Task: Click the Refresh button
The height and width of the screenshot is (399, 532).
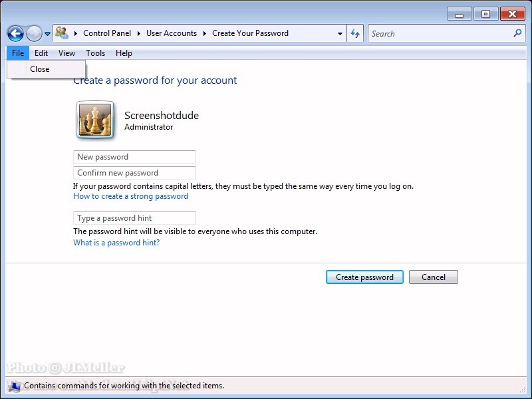Action: [355, 34]
